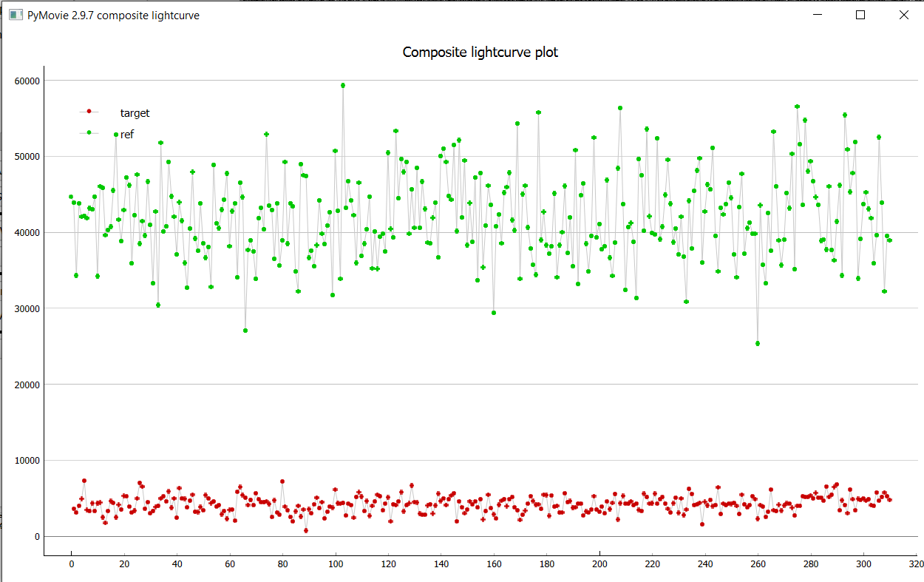Minimize the PyMovie lightcurve window
Image resolution: width=924 pixels, height=582 pixels.
tap(818, 15)
